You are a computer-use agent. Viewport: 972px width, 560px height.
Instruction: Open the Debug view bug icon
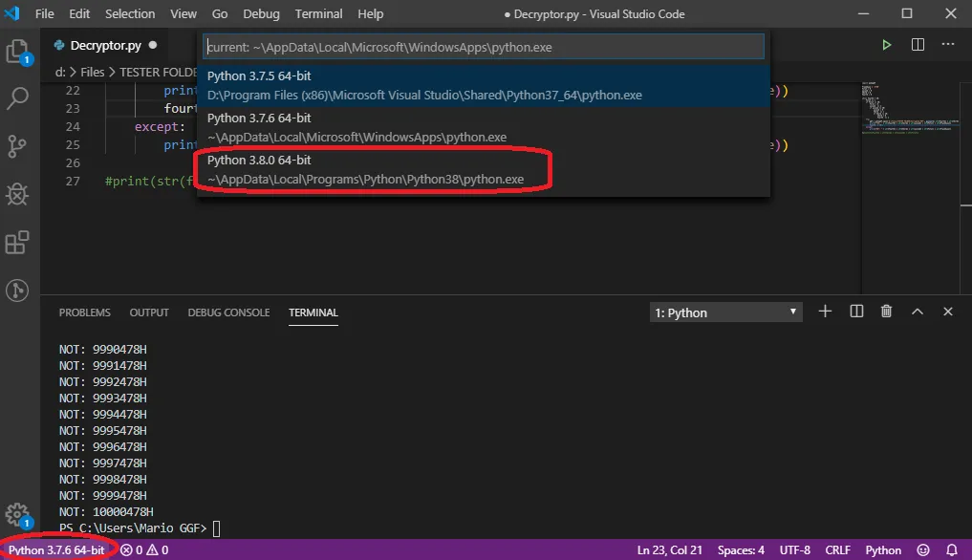point(17,194)
